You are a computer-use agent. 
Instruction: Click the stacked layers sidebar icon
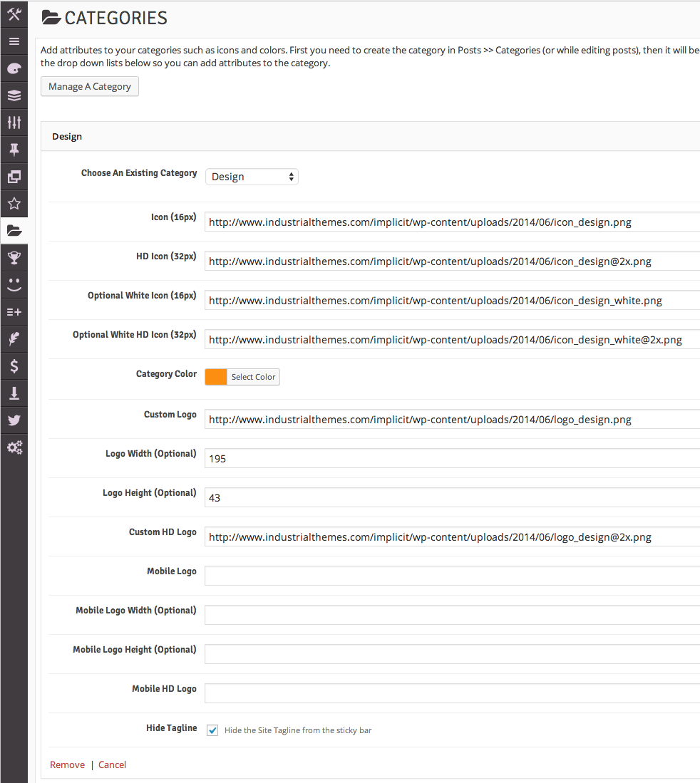pos(14,95)
